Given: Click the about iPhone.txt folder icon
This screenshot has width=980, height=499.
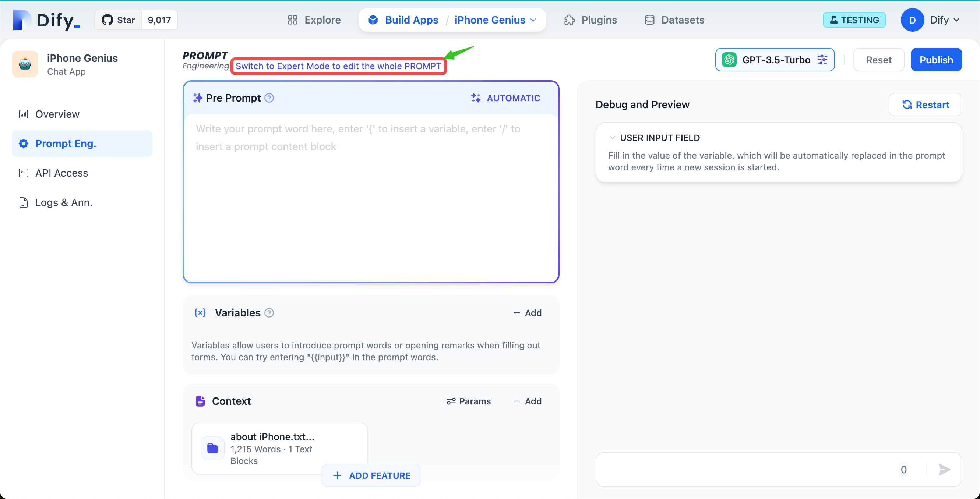Looking at the screenshot, I should pos(213,449).
